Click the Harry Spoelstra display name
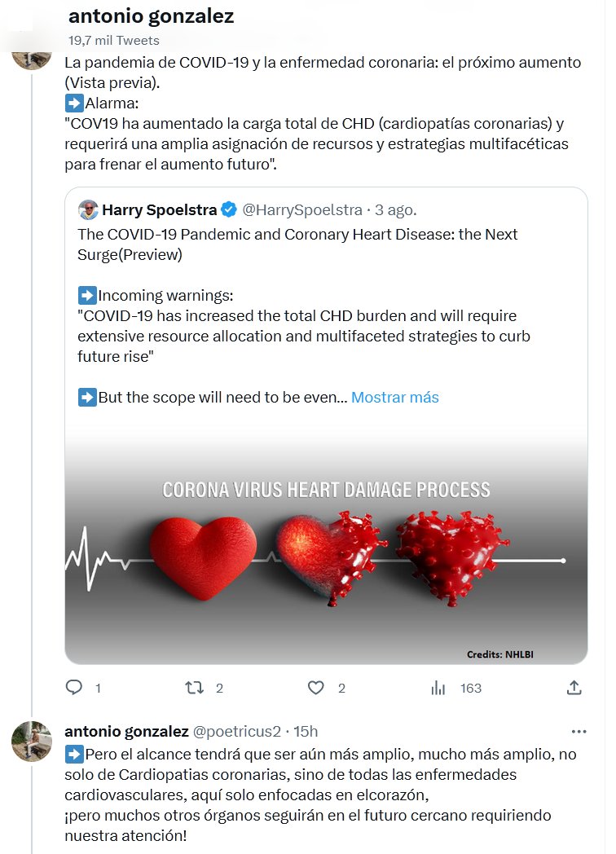This screenshot has height=854, width=616. (x=160, y=209)
